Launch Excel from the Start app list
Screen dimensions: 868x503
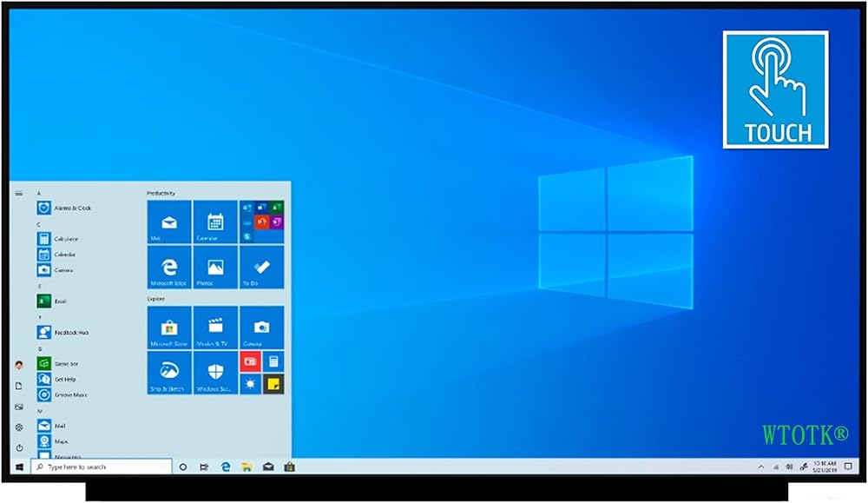(x=52, y=301)
